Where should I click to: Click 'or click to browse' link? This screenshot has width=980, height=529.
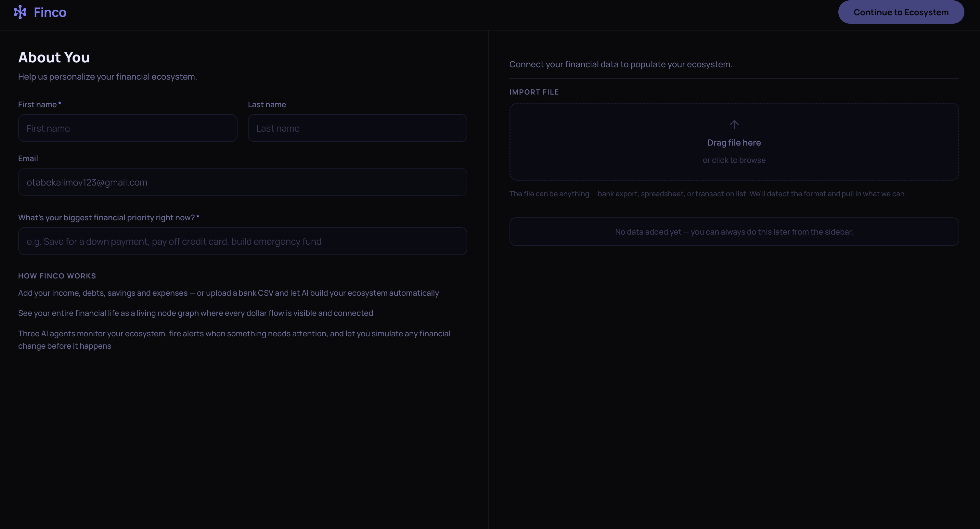click(734, 160)
